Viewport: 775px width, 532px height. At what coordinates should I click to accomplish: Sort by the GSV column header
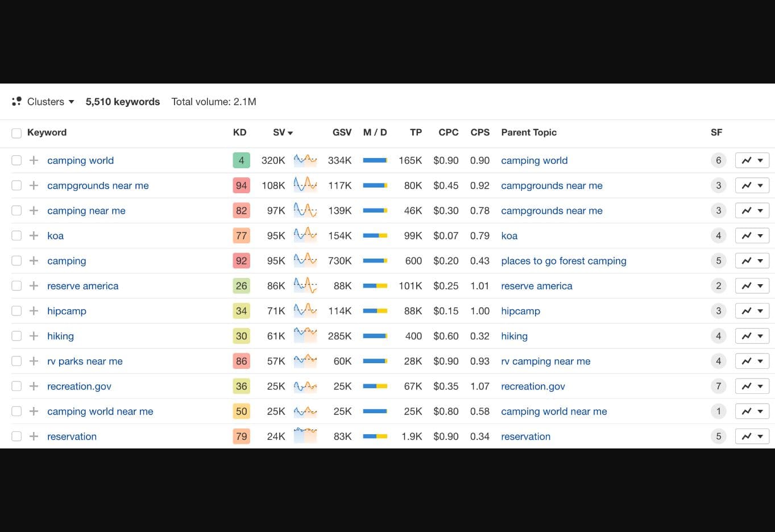tap(342, 132)
